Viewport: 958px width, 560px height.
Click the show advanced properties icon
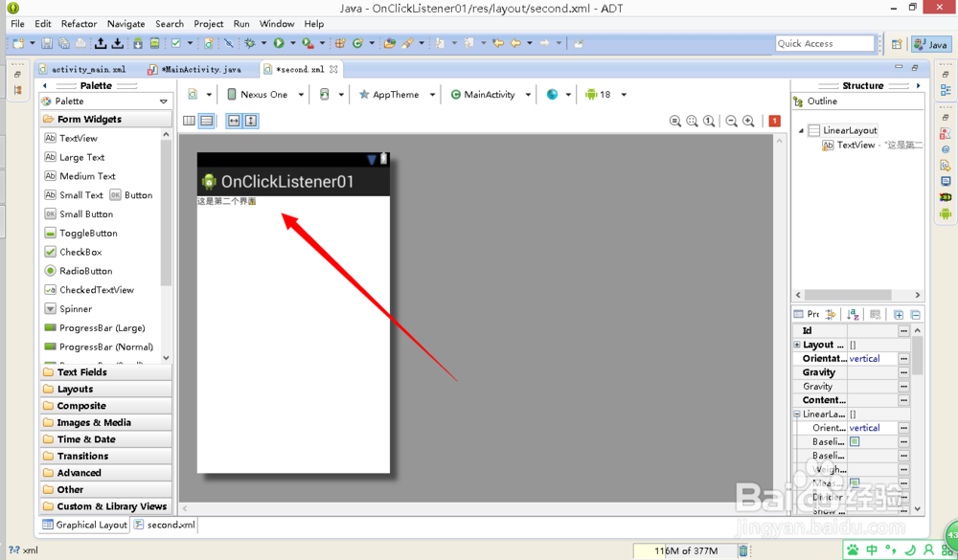pyautogui.click(x=831, y=315)
